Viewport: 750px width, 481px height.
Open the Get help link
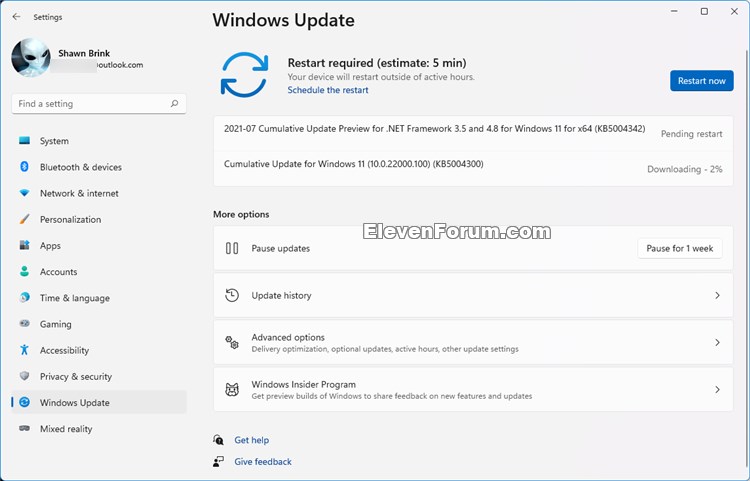pyautogui.click(x=252, y=440)
